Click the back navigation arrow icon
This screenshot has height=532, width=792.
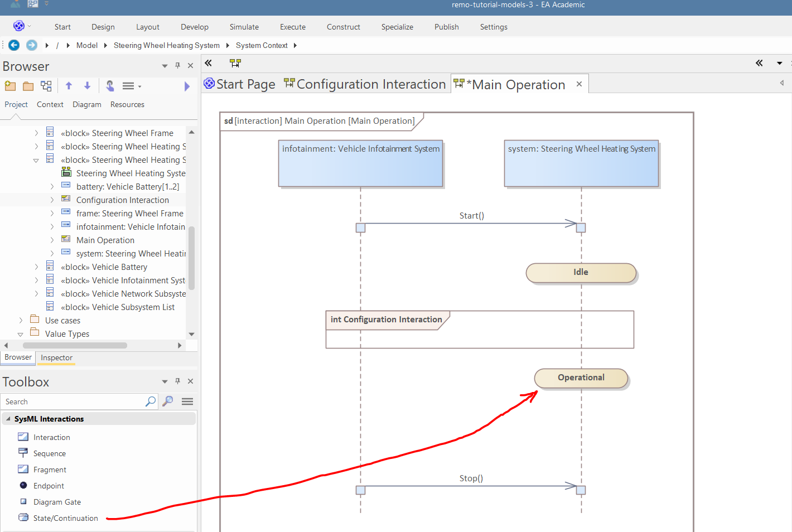coord(14,45)
